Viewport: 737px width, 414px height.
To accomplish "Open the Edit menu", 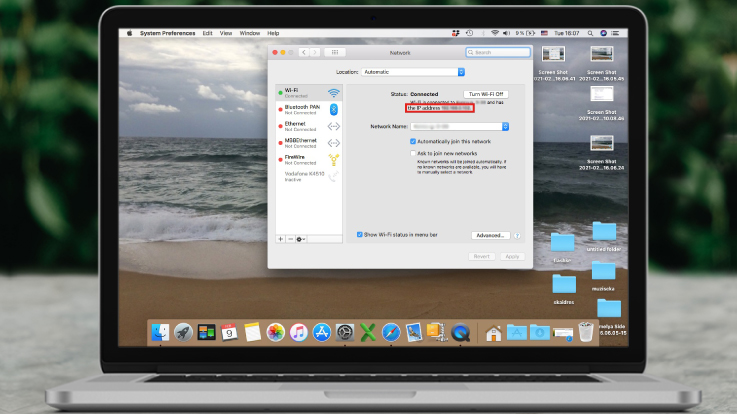I will 207,33.
